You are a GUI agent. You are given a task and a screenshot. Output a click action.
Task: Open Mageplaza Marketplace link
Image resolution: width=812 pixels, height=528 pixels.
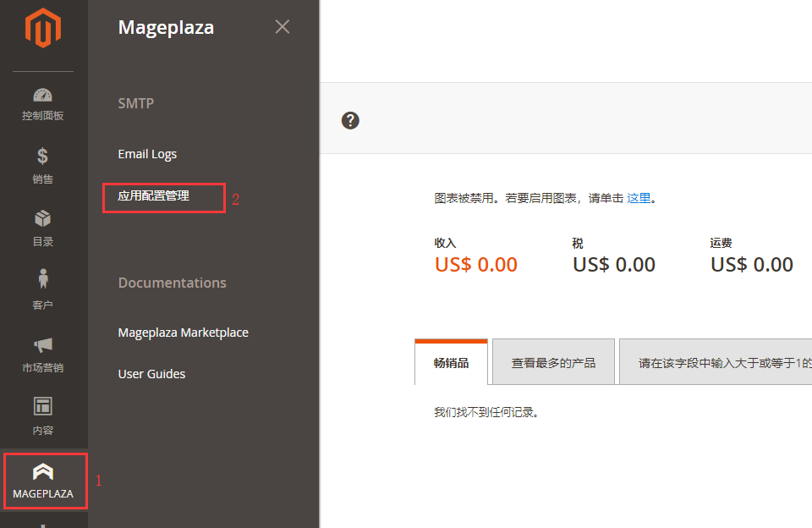tap(184, 333)
